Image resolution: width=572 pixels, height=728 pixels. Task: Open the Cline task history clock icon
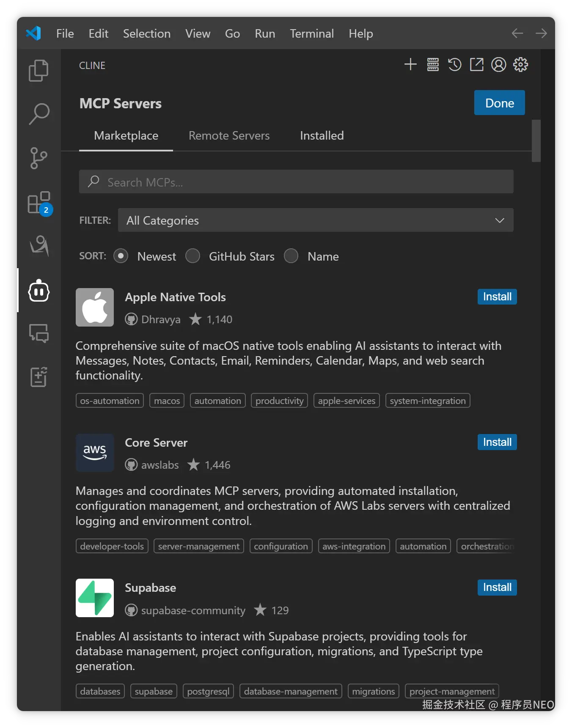(455, 65)
